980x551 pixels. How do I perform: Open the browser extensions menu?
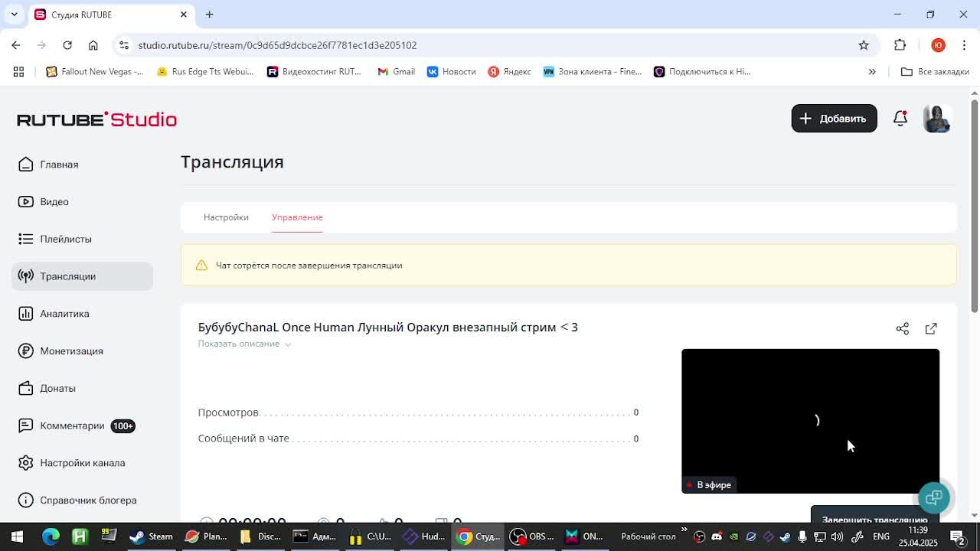coord(900,45)
